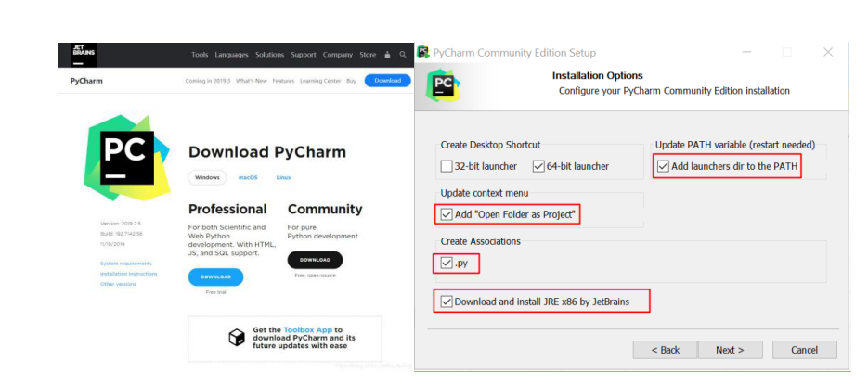Click the PyCharm icon in installer title bar
The image size is (868, 386).
423,53
